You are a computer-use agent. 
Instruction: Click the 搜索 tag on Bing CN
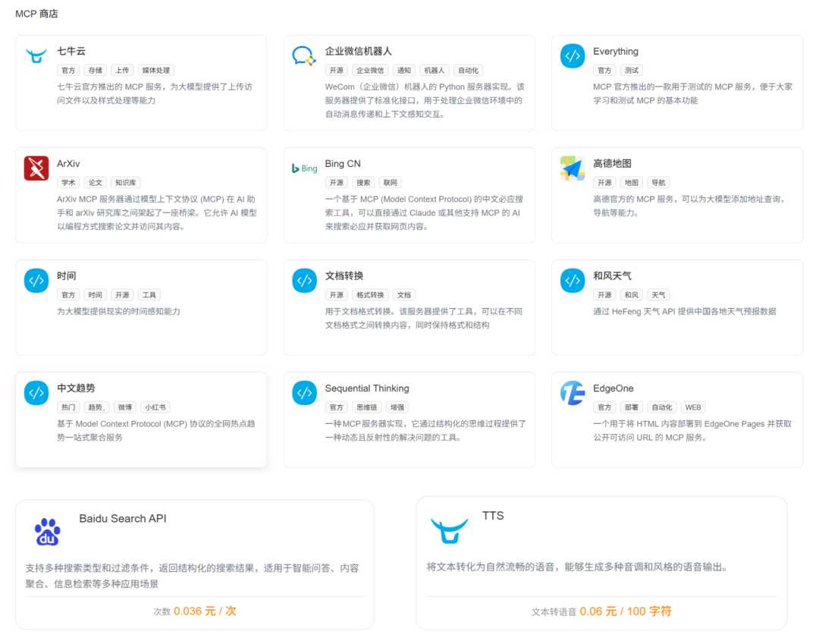coord(363,183)
